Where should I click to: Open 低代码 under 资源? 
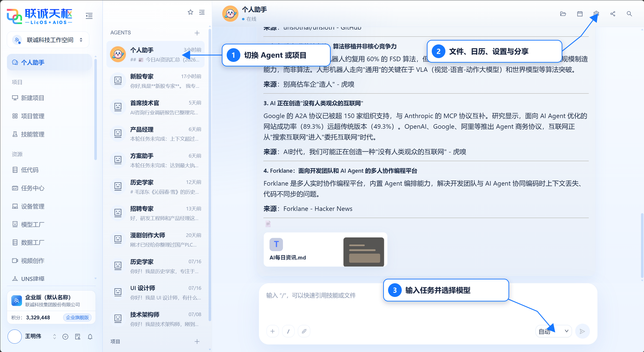(x=49, y=170)
